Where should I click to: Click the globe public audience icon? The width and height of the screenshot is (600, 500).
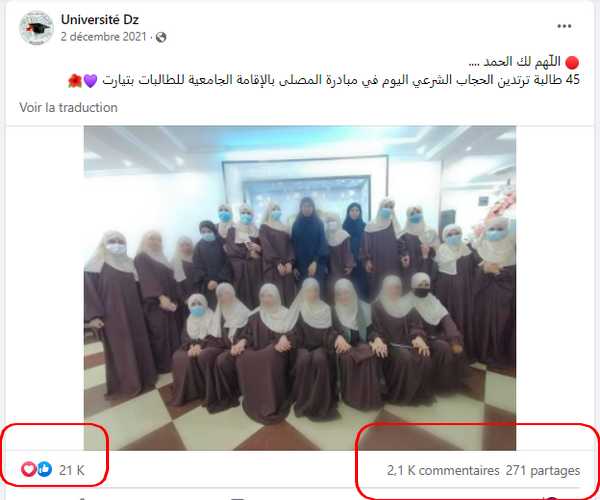point(161,37)
